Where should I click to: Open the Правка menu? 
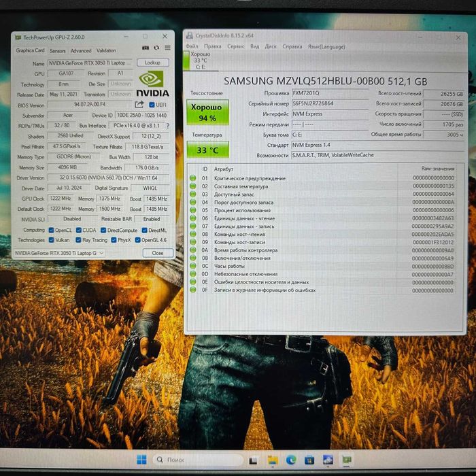point(212,46)
